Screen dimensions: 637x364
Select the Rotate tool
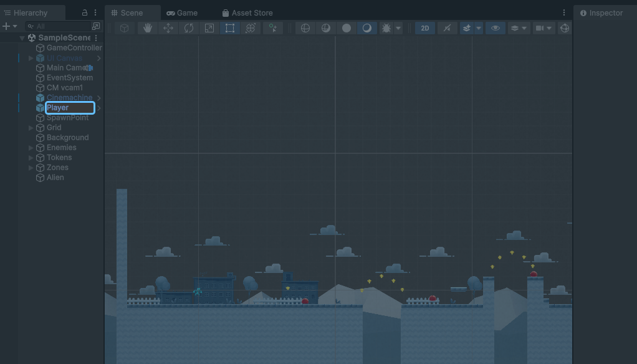tap(188, 27)
